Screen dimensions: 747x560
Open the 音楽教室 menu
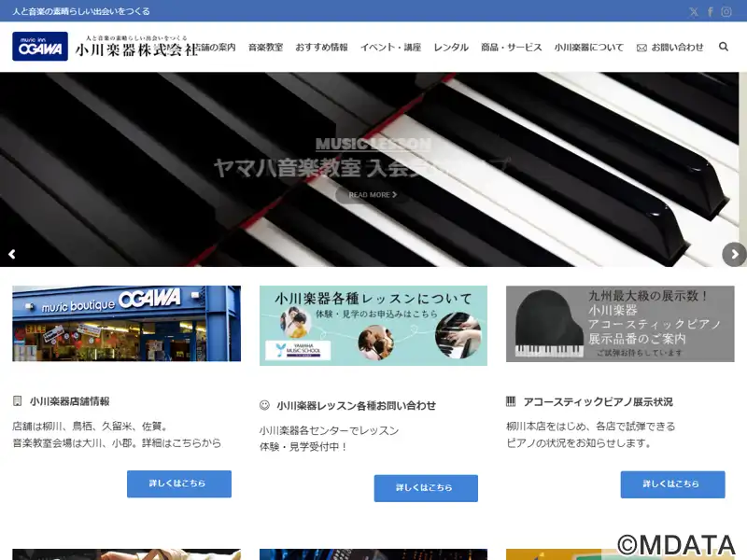pyautogui.click(x=265, y=48)
